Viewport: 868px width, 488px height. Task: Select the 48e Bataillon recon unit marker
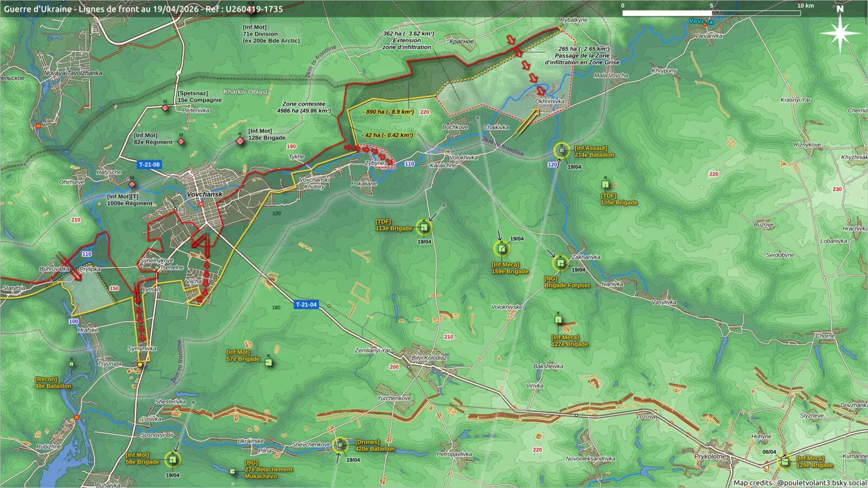tap(71, 364)
